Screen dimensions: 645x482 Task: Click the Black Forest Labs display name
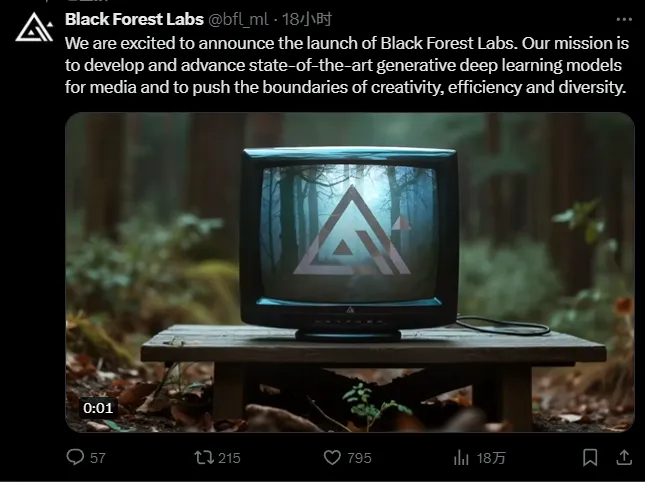[134, 19]
